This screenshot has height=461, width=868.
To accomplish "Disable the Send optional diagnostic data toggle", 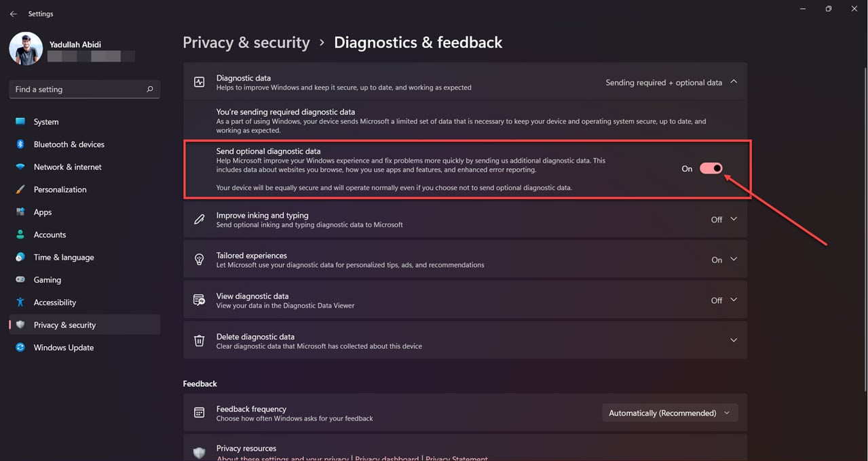I will (711, 168).
